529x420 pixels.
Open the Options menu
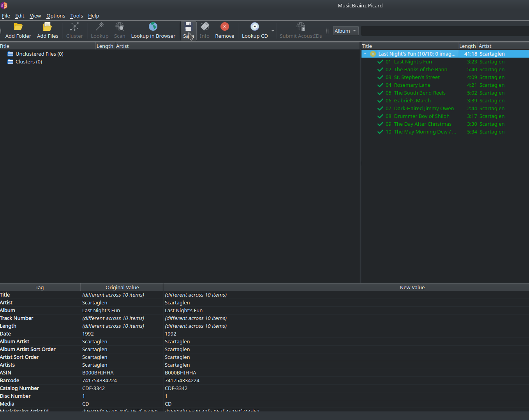point(56,16)
